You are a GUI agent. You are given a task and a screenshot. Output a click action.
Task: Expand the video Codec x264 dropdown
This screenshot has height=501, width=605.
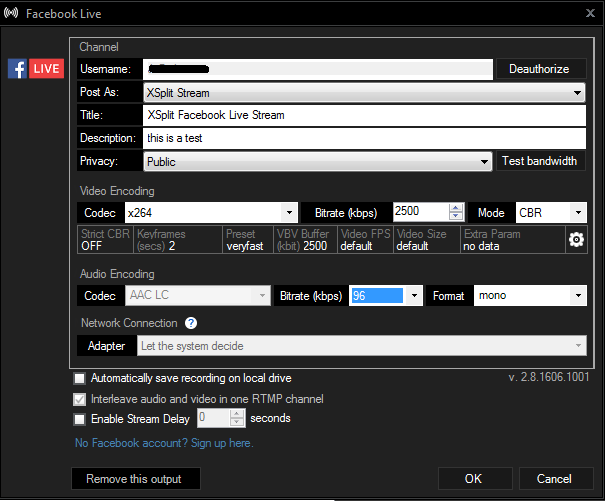pos(211,212)
